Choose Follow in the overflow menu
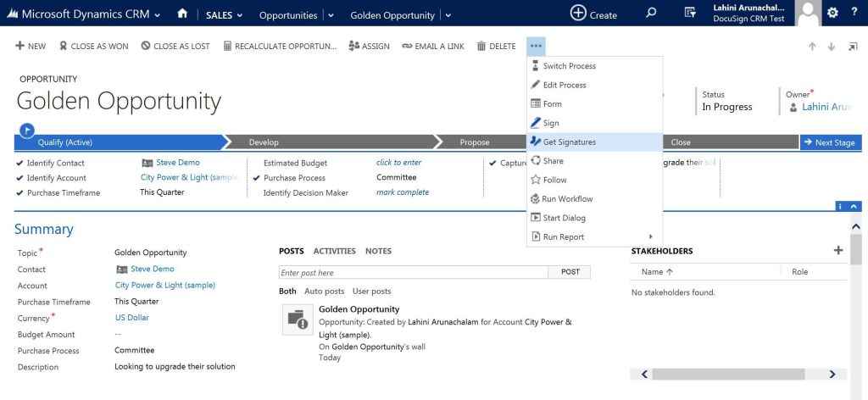The width and height of the screenshot is (868, 400). (x=594, y=180)
